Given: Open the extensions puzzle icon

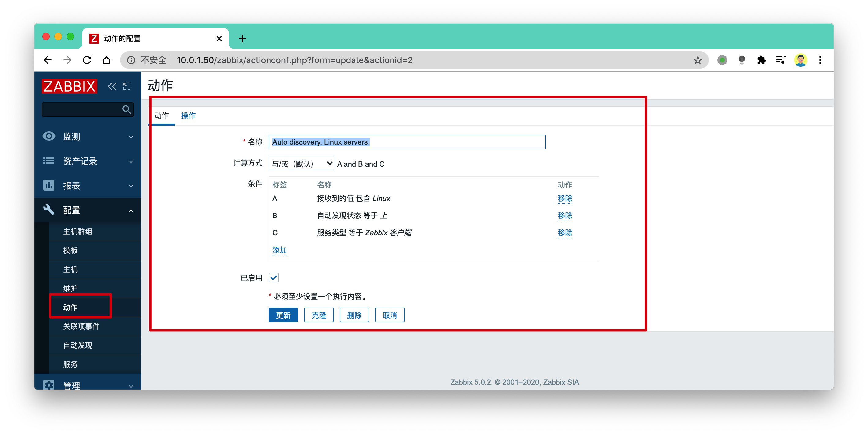Looking at the screenshot, I should 761,60.
